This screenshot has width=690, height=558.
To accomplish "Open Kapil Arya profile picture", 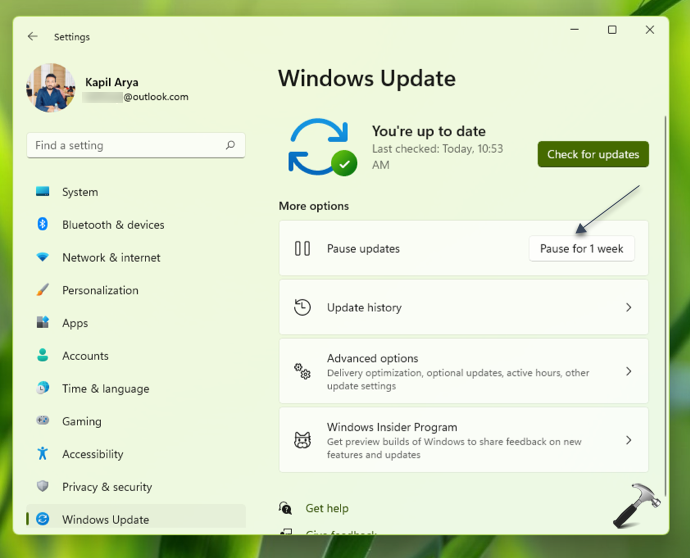I will [51, 88].
